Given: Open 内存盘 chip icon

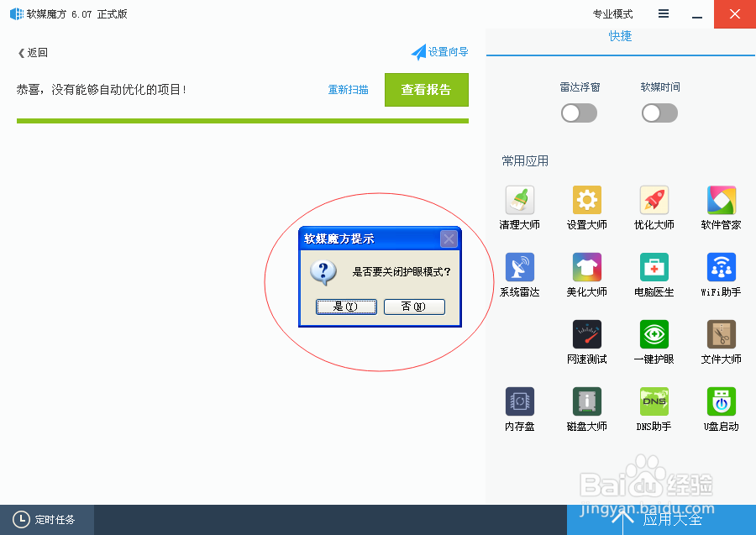Looking at the screenshot, I should tap(520, 401).
